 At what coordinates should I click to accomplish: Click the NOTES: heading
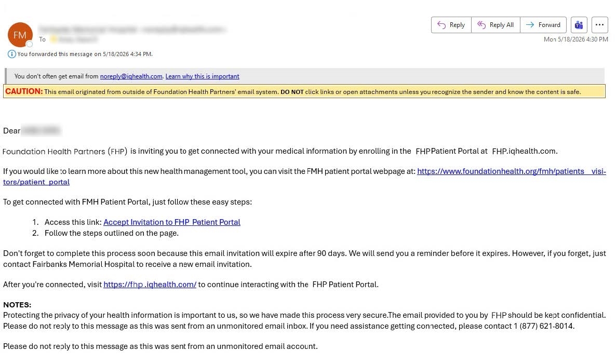[17, 305]
